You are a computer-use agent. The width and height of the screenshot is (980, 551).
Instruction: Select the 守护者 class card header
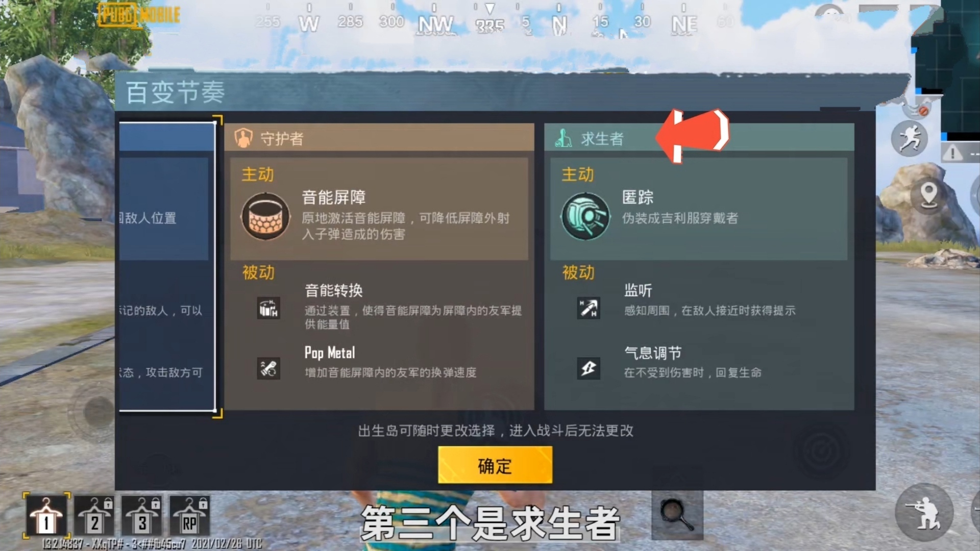tap(379, 138)
